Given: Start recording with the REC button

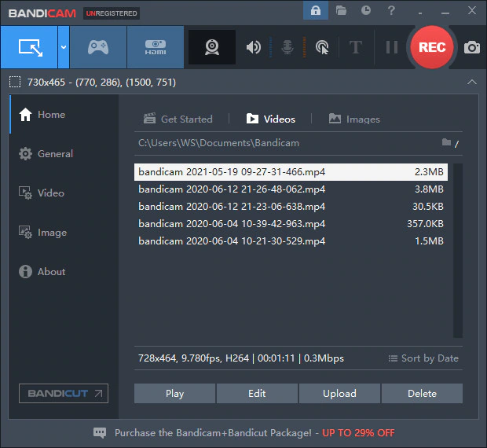Looking at the screenshot, I should coord(432,47).
